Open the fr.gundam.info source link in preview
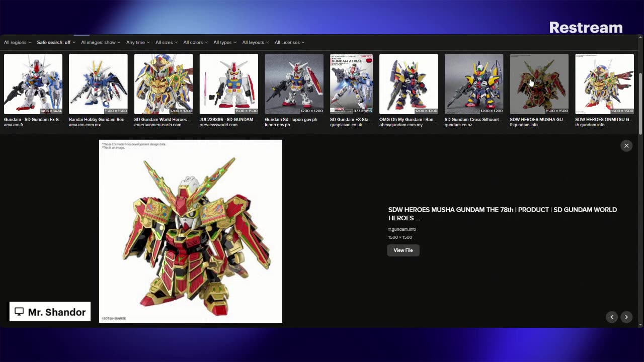644x362 pixels. pos(402,229)
